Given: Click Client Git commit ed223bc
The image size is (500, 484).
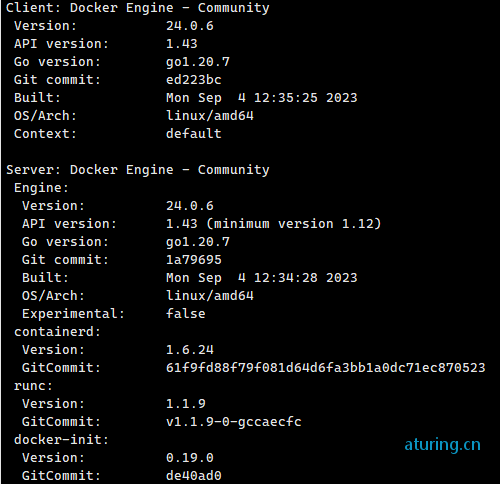Looking at the screenshot, I should pos(194,80).
